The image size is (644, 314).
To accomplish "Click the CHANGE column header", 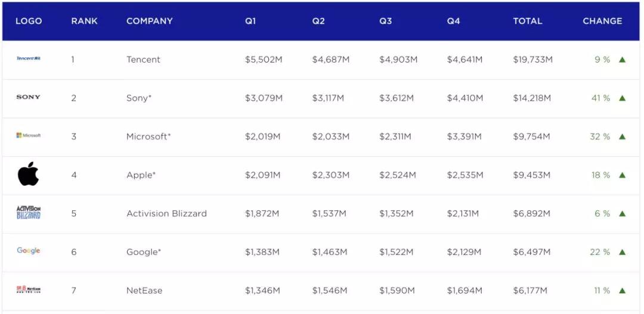I will [x=602, y=21].
